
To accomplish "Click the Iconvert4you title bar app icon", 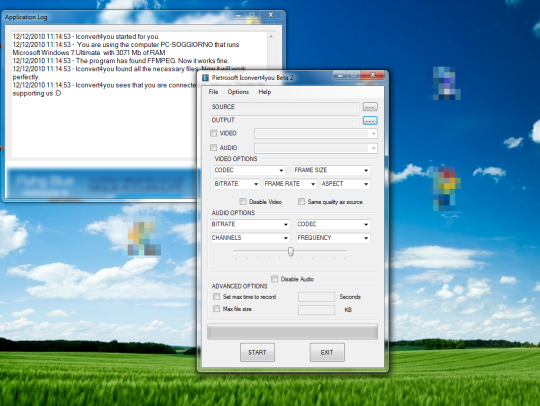I will [x=205, y=78].
